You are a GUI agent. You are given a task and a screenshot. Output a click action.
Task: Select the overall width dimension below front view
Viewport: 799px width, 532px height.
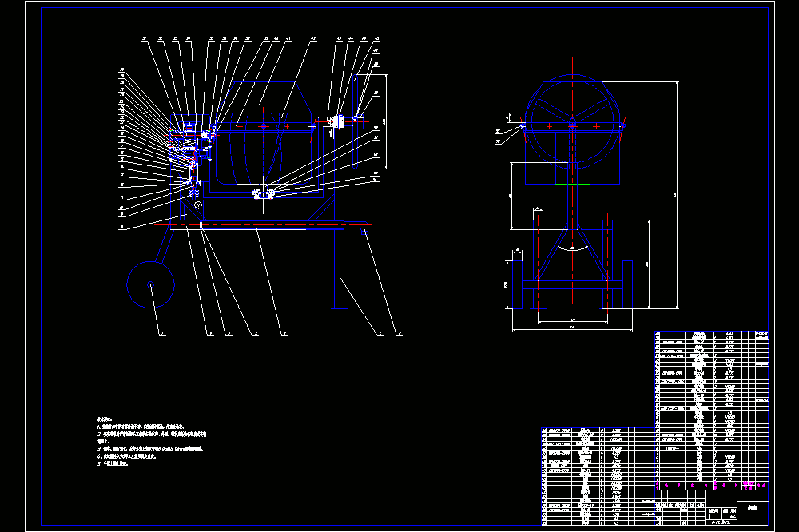coord(572,330)
